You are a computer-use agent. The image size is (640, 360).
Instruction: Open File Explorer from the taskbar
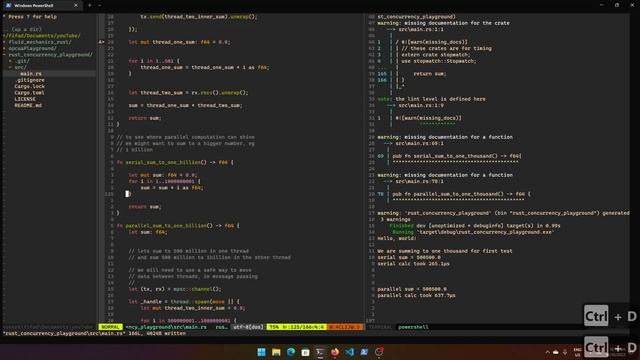click(x=276, y=352)
